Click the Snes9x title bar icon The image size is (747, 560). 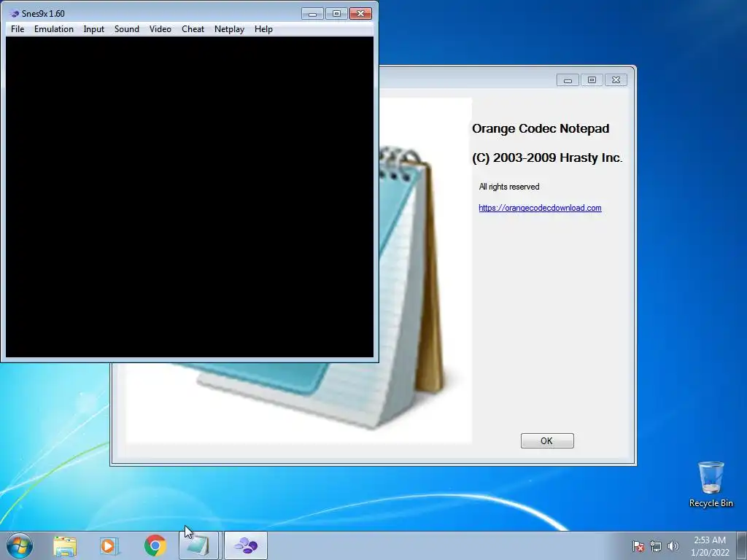(15, 13)
